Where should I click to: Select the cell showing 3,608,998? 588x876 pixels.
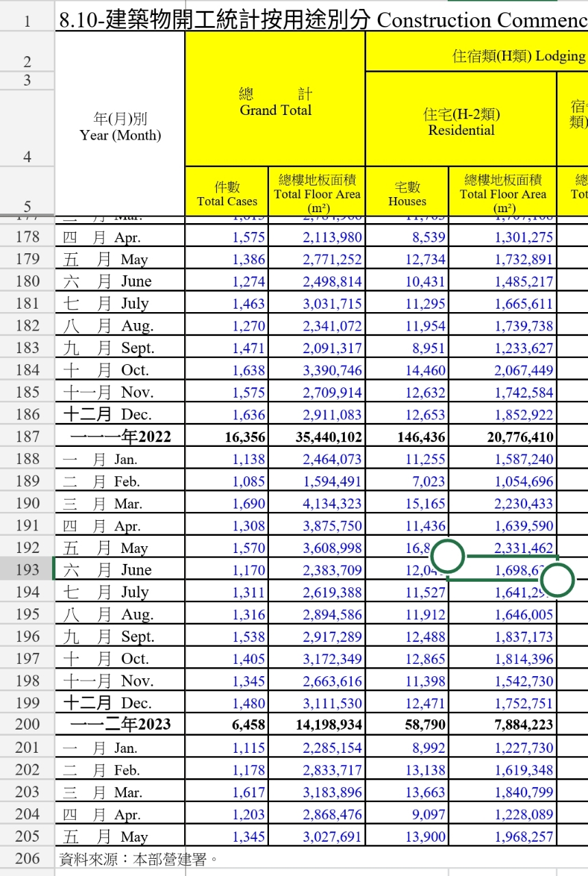tap(317, 547)
